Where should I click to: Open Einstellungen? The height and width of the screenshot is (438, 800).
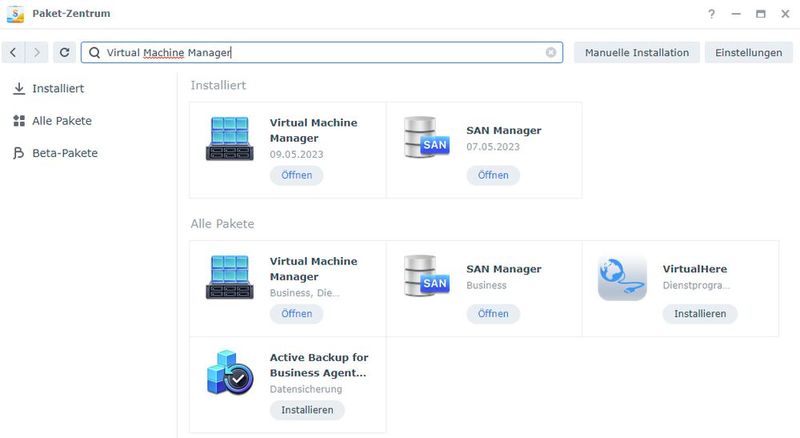[748, 53]
